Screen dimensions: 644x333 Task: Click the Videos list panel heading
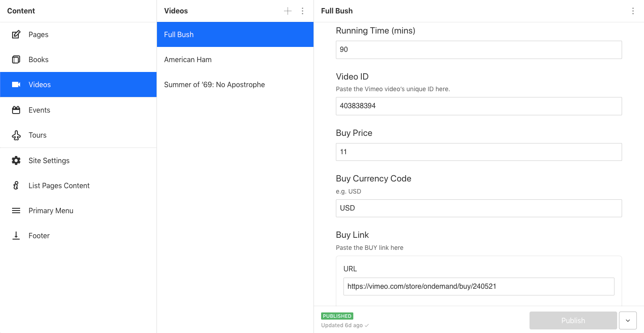click(176, 11)
